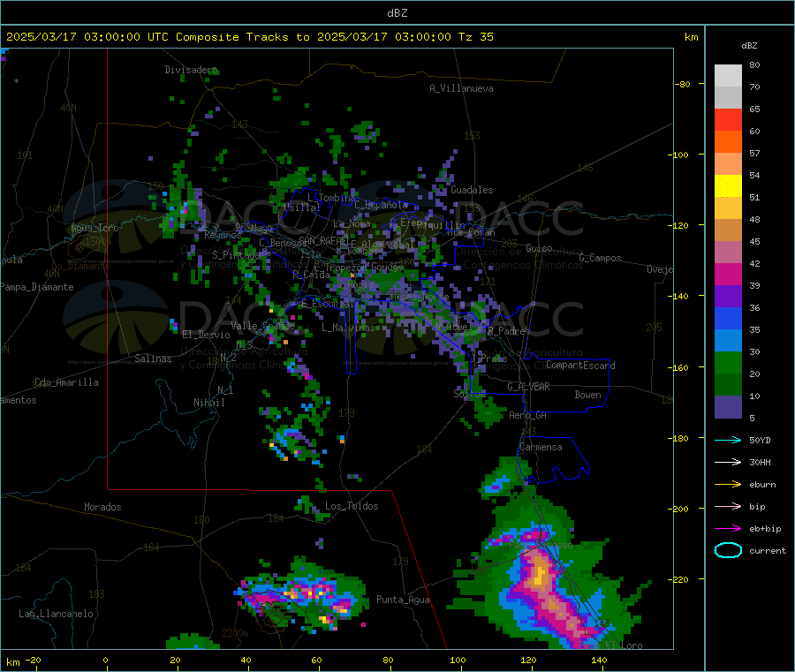The width and height of the screenshot is (795, 672).
Task: Click the R_Padre place label
Action: [506, 331]
